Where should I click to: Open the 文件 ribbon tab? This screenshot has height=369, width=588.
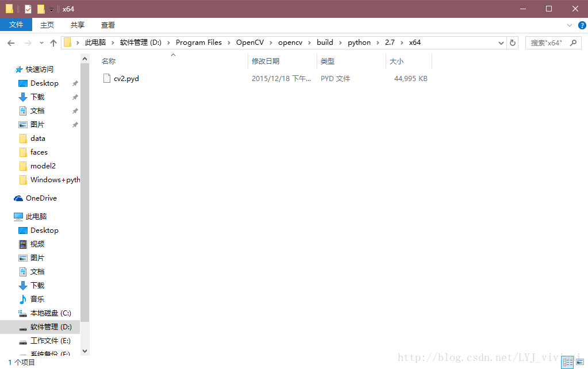click(x=16, y=25)
